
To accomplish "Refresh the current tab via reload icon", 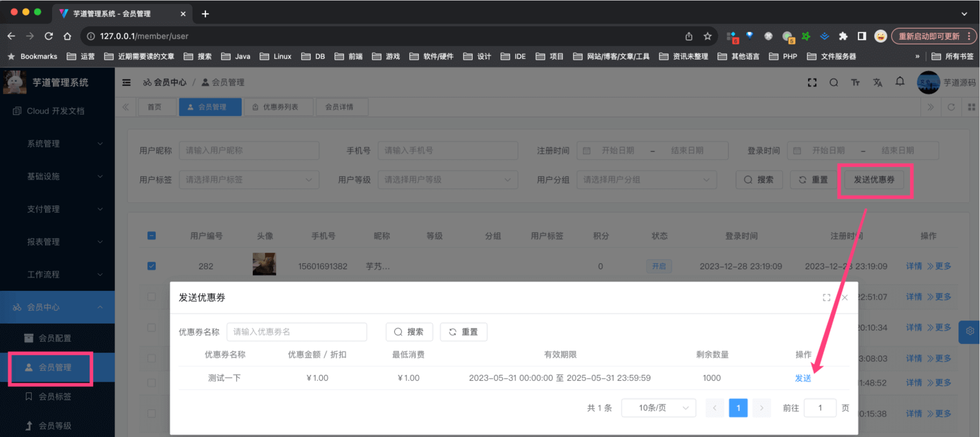I will pos(951,107).
